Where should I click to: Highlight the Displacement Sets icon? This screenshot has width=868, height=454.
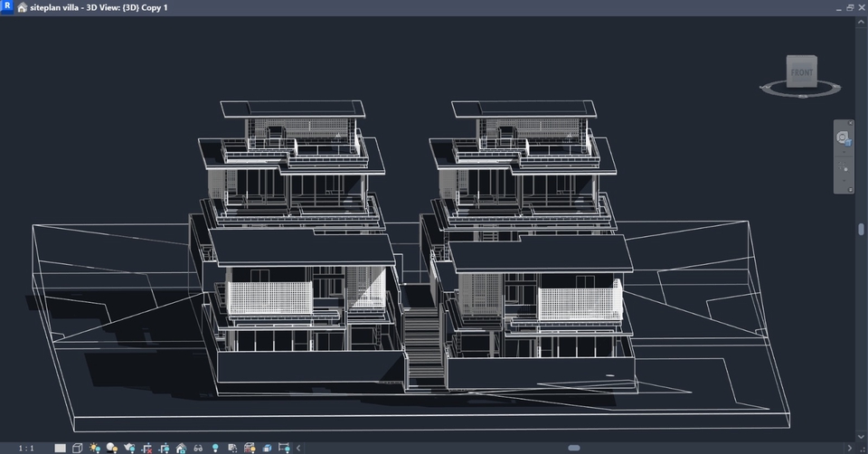pyautogui.click(x=267, y=448)
